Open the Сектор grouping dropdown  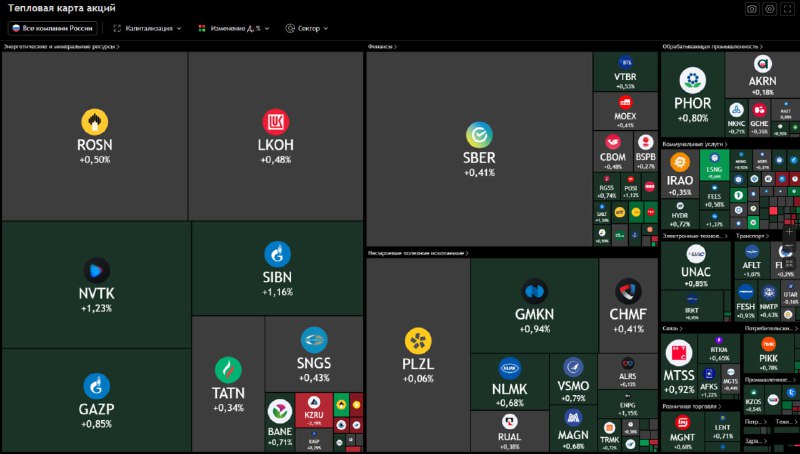coord(307,29)
